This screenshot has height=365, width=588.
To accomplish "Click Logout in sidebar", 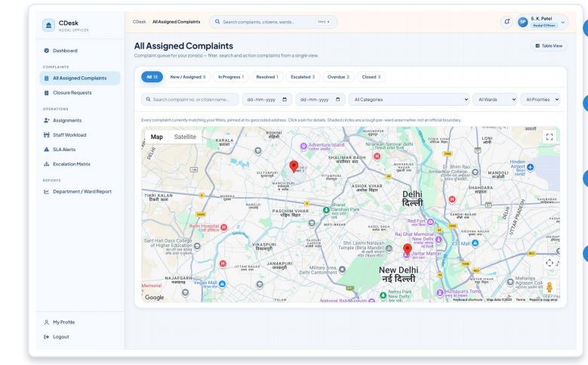I will (80, 337).
